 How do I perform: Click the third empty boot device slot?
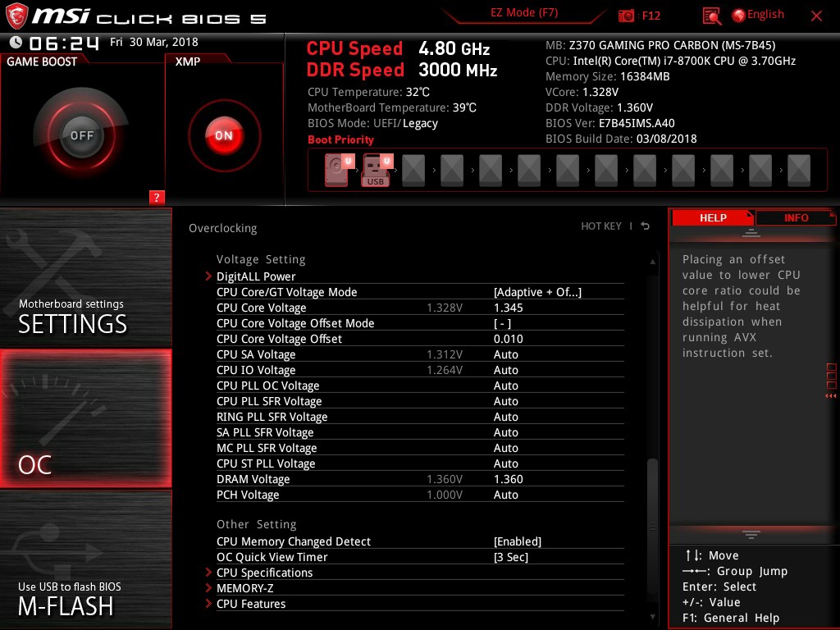coord(491,171)
